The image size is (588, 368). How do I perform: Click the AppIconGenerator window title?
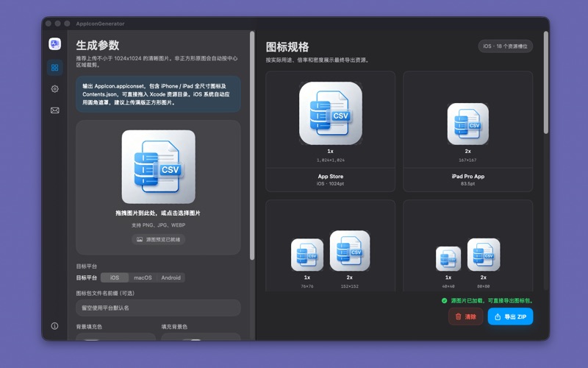[100, 24]
